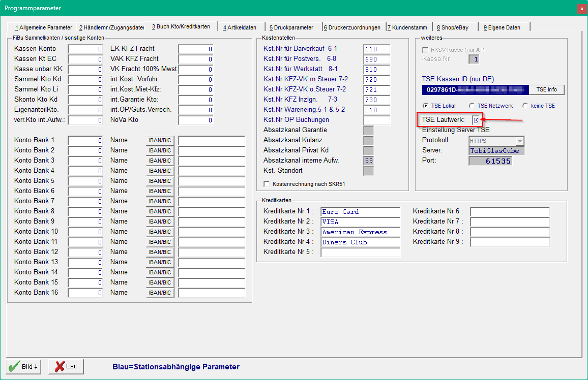Enable the RKSV Kasse checkbox

(x=425, y=50)
